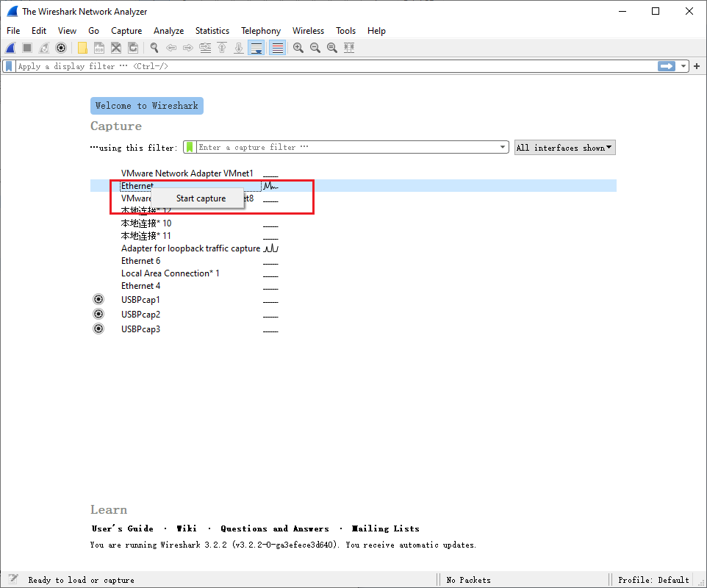Open USBPcap2 settings gear icon
This screenshot has width=707, height=588.
click(x=98, y=314)
